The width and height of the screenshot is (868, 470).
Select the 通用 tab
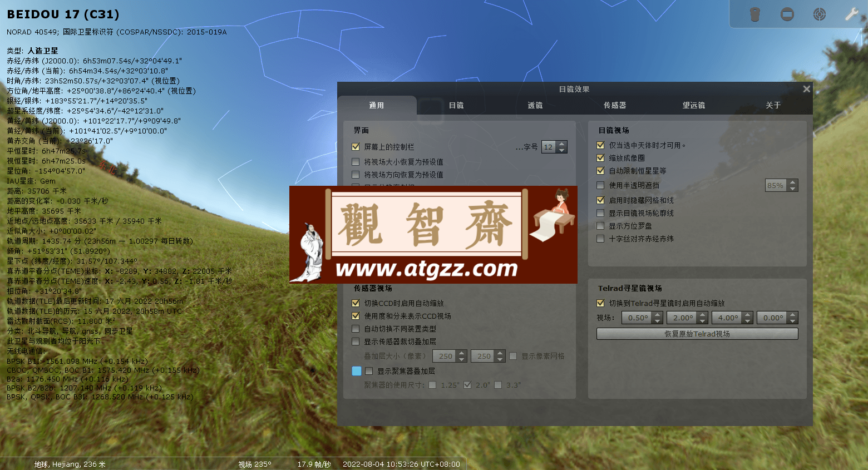tap(377, 105)
